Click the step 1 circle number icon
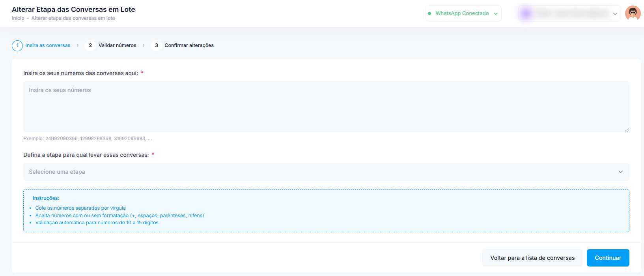The height and width of the screenshot is (276, 644). 17,46
